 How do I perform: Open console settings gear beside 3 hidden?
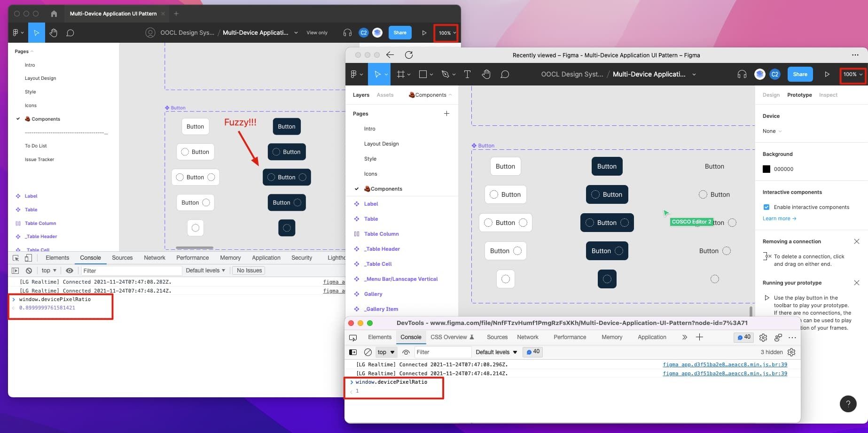click(x=791, y=352)
